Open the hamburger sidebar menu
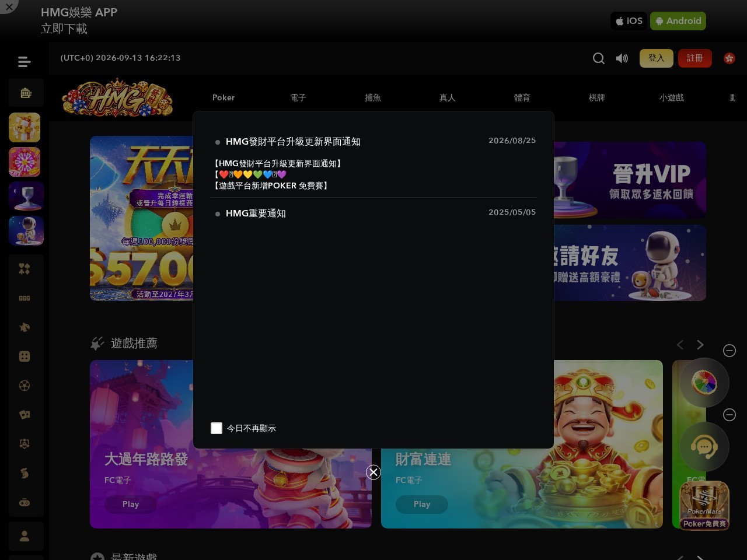 click(25, 62)
